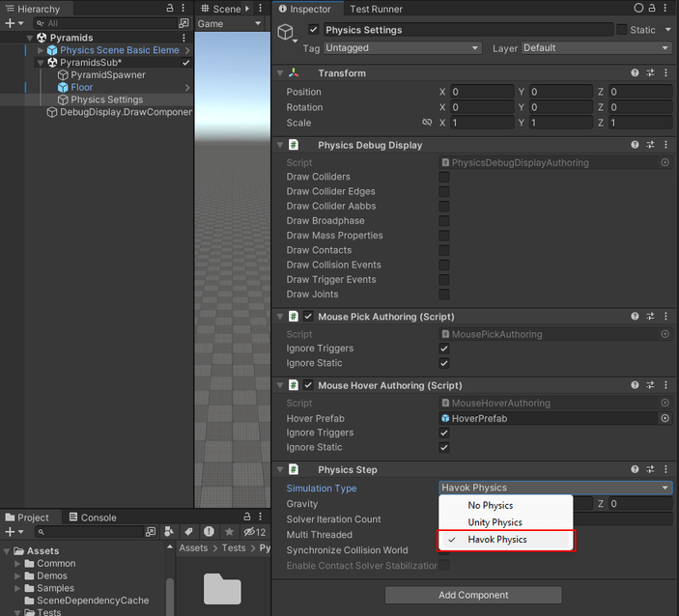Open Mouse Pick Authoring preset icon
The image size is (679, 616).
coord(650,317)
